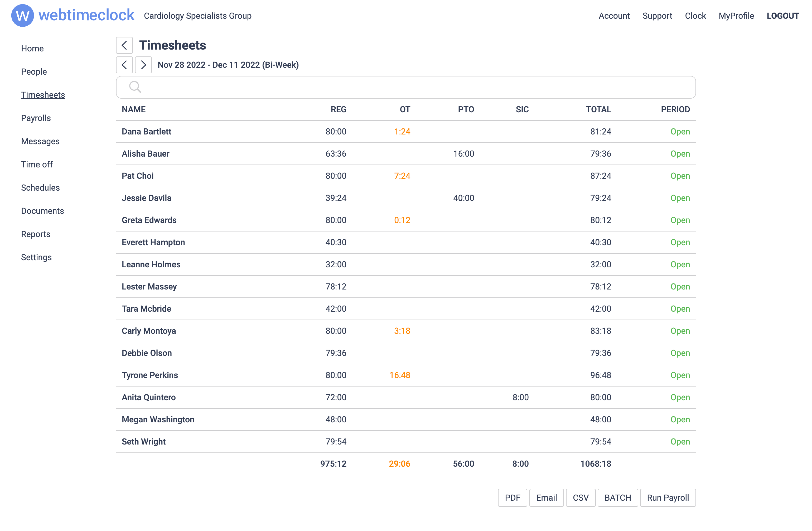Open the Clock menu item

[x=695, y=16]
